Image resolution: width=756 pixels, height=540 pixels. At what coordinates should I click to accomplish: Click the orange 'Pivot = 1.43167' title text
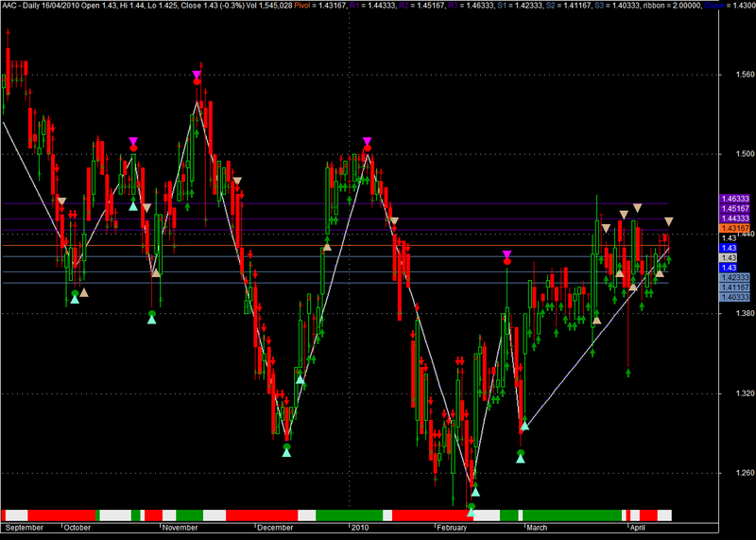pyautogui.click(x=320, y=6)
